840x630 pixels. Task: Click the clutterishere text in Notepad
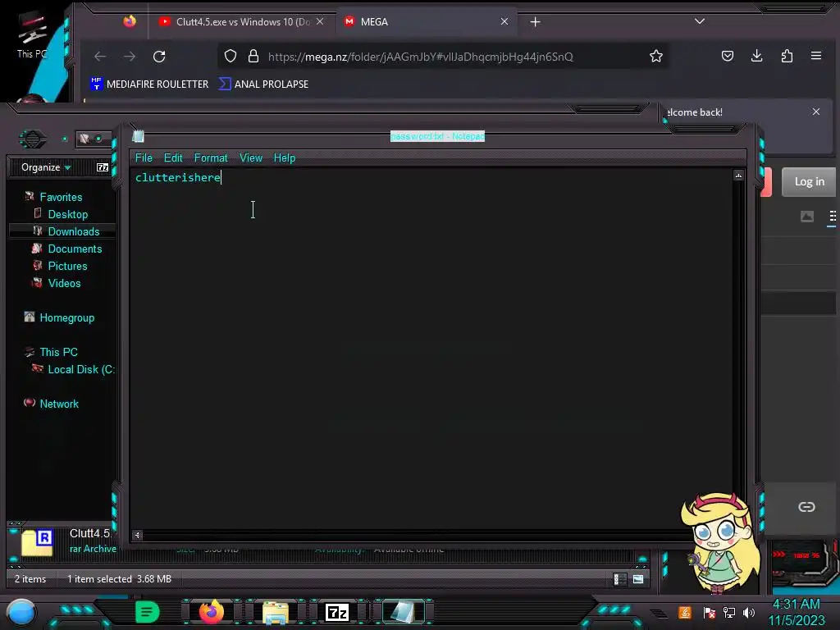point(178,177)
